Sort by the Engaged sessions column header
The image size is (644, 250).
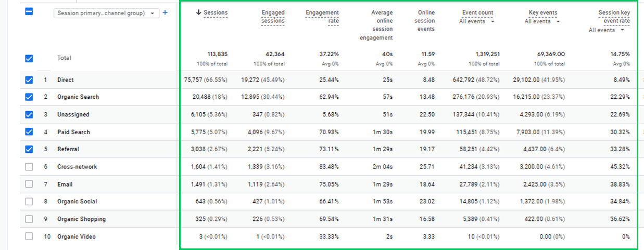pyautogui.click(x=273, y=17)
